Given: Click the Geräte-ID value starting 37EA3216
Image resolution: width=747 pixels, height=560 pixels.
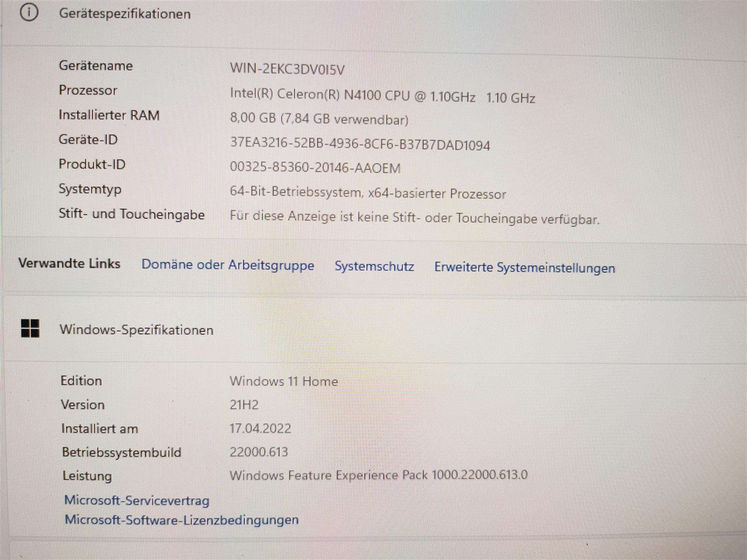Looking at the screenshot, I should (360, 144).
